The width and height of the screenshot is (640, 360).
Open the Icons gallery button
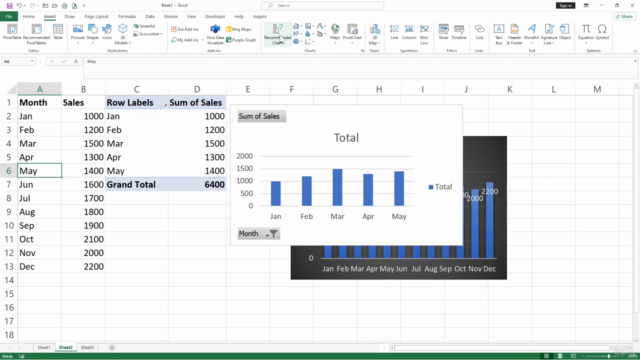click(x=107, y=32)
